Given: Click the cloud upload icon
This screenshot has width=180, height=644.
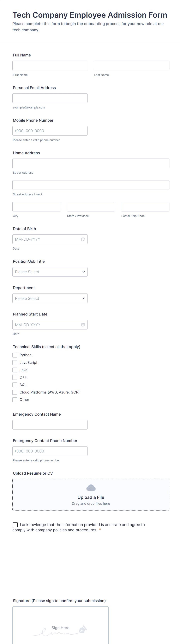Looking at the screenshot, I should click(91, 487).
